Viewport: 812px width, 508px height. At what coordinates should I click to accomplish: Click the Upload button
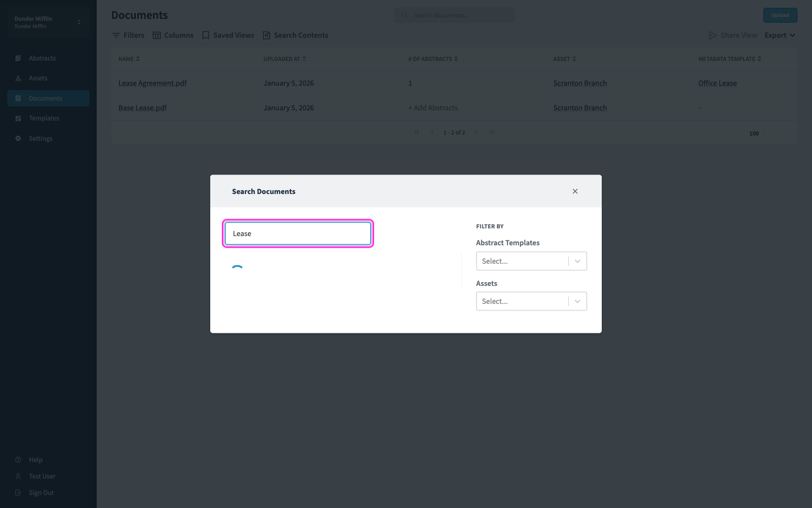pos(780,15)
